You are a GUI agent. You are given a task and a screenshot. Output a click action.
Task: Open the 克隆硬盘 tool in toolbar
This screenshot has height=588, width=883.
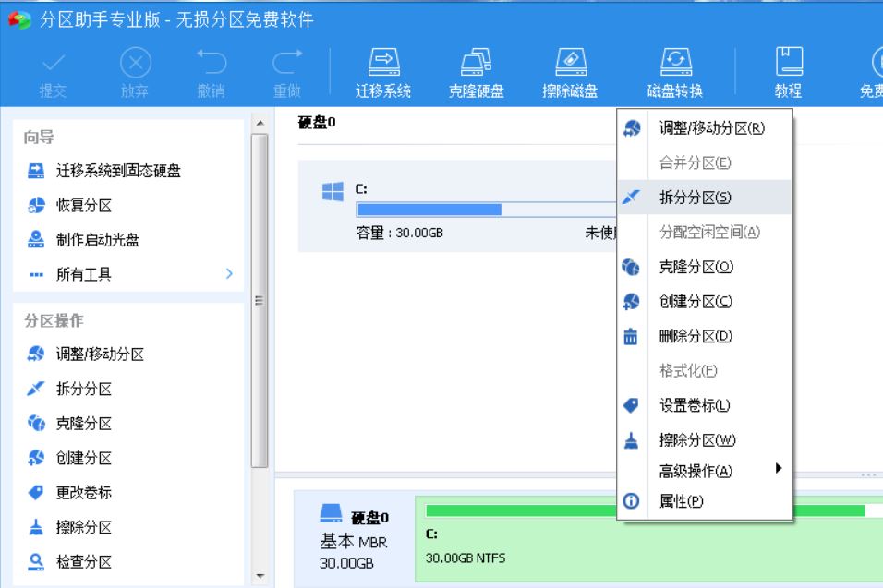(476, 69)
